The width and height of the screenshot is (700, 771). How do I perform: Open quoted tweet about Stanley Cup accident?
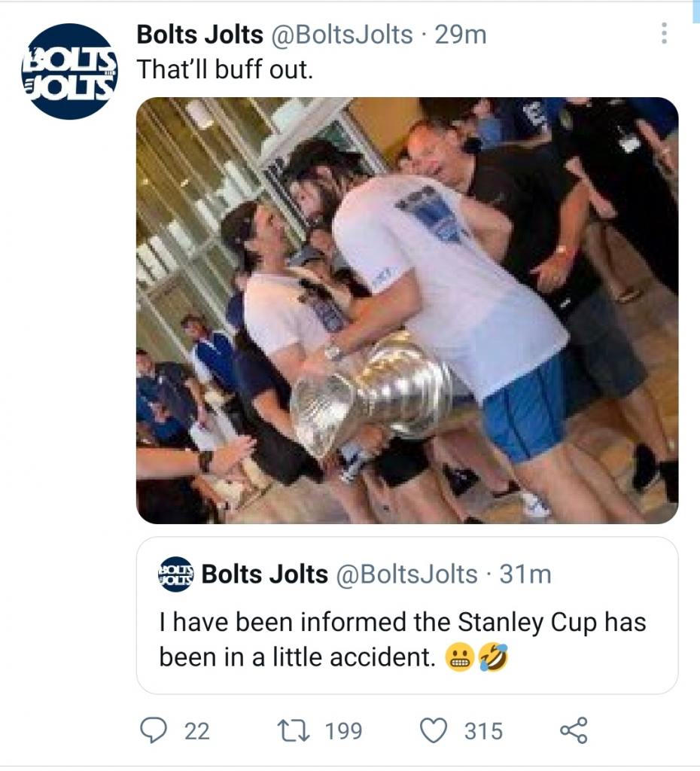(x=406, y=640)
